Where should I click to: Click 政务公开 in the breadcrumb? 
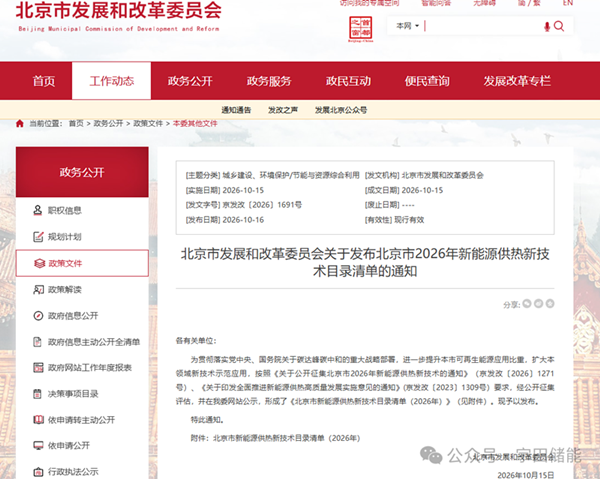coord(108,123)
